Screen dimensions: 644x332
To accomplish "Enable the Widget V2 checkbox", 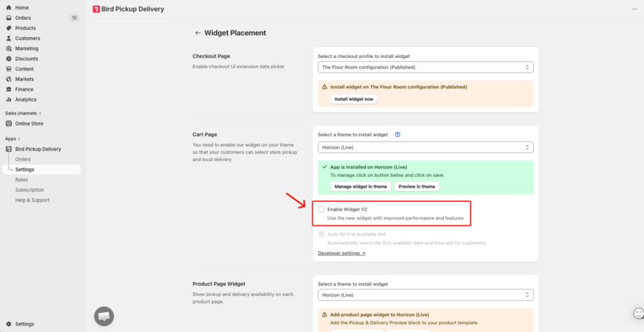I will pyautogui.click(x=321, y=209).
